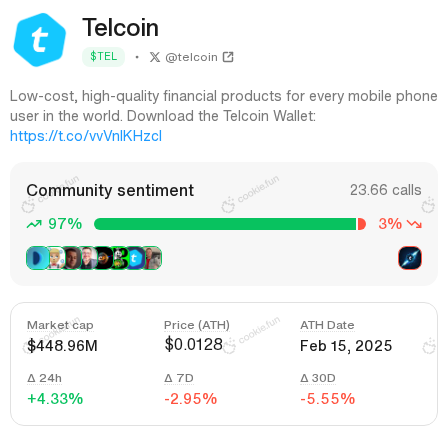Select the green-background panda avatar
This screenshot has width=448, height=436.
coord(119,258)
